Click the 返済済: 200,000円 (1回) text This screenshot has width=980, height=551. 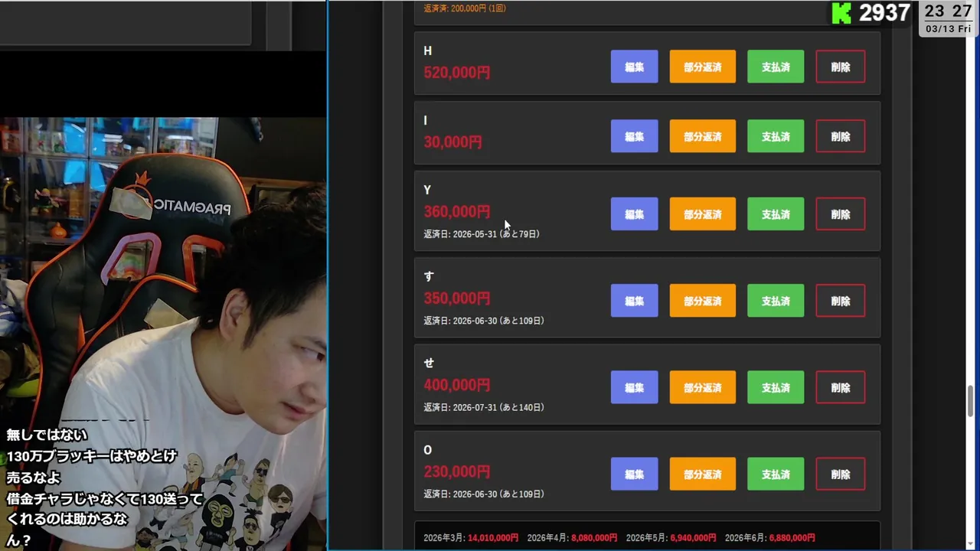465,8
